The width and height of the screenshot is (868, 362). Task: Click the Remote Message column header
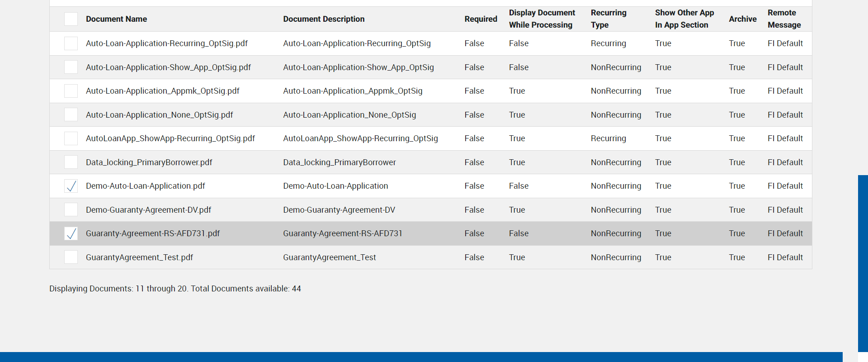(x=784, y=19)
